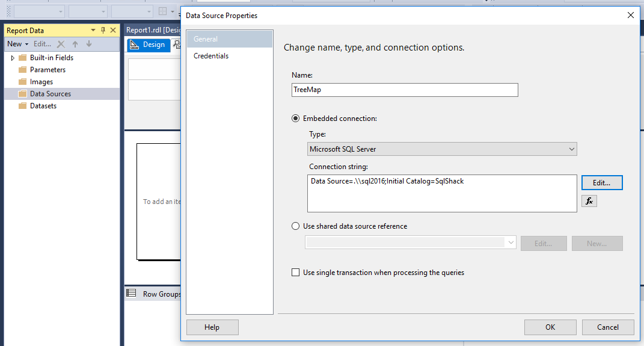Select the Embedded connection radio button
This screenshot has height=346, width=644.
[x=296, y=119]
